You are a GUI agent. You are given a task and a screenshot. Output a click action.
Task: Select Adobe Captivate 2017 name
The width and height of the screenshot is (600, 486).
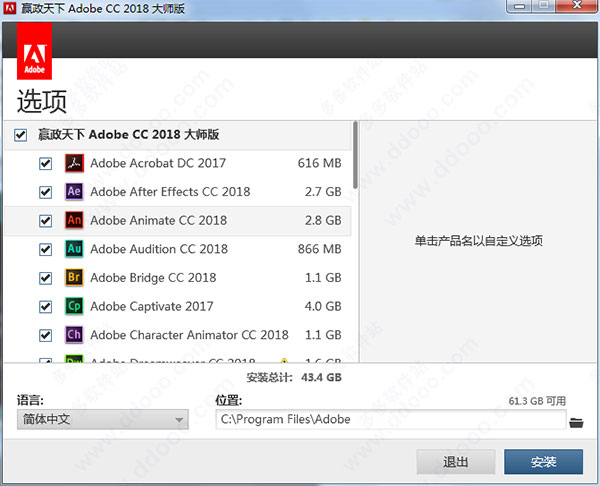(152, 307)
